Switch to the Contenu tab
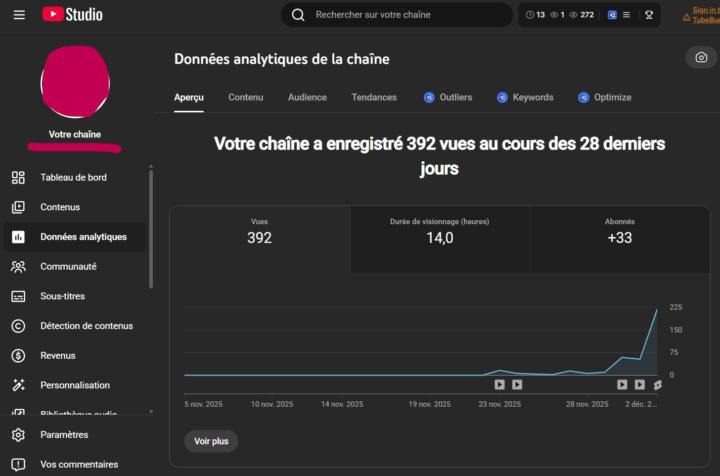720x476 pixels. point(246,97)
